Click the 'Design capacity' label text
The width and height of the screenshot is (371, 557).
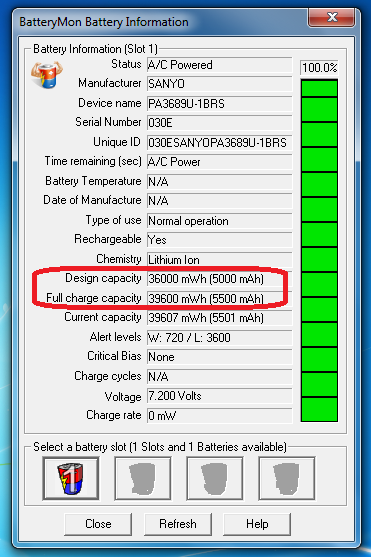pyautogui.click(x=103, y=278)
